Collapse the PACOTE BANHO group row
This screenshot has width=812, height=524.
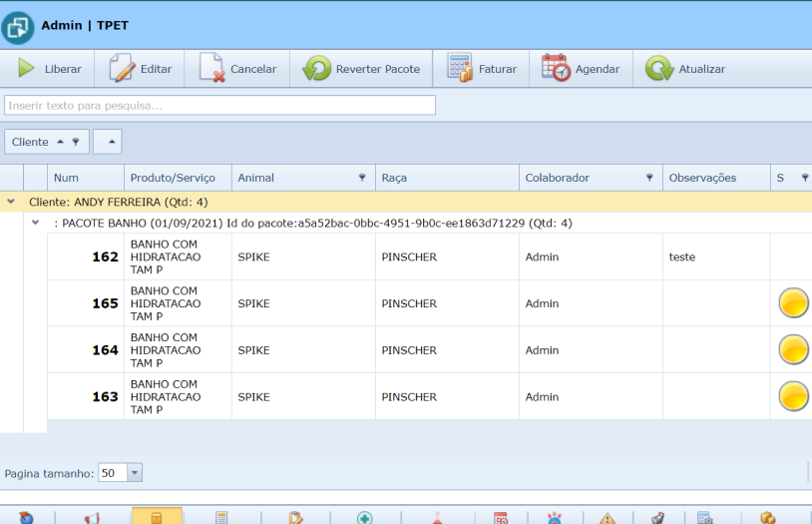point(35,224)
